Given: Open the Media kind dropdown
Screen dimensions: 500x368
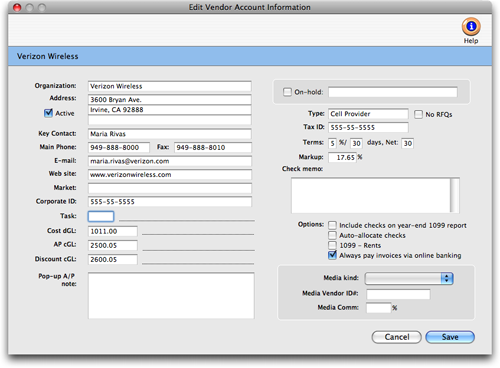Looking at the screenshot, I should tap(409, 278).
